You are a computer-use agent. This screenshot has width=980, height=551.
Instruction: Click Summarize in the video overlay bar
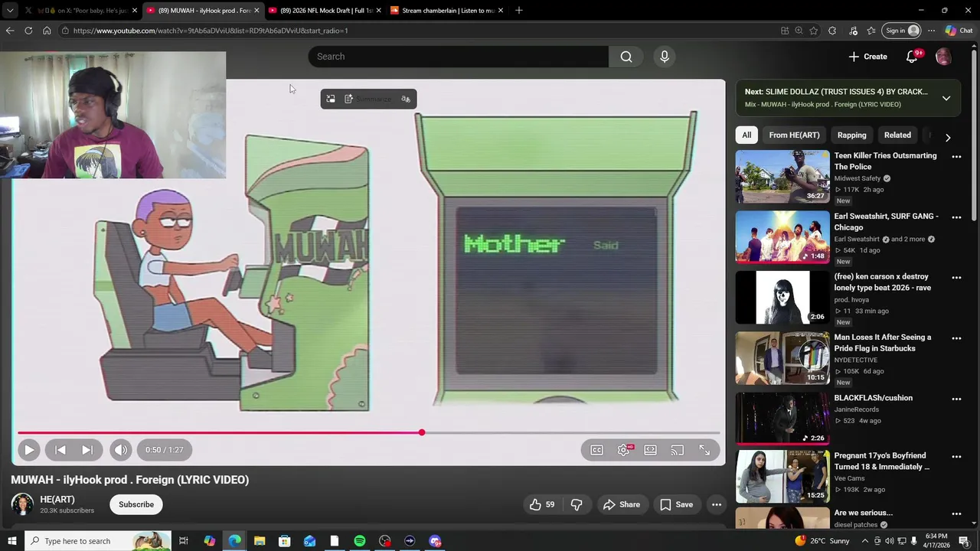368,99
